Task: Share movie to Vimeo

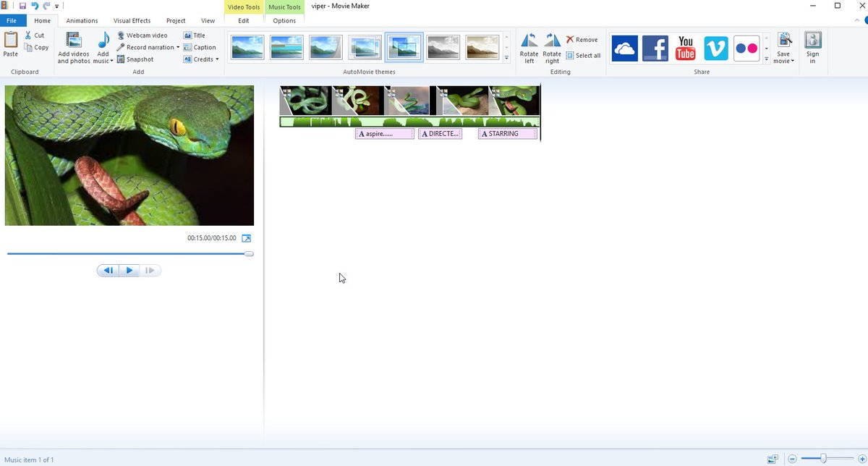Action: click(716, 48)
